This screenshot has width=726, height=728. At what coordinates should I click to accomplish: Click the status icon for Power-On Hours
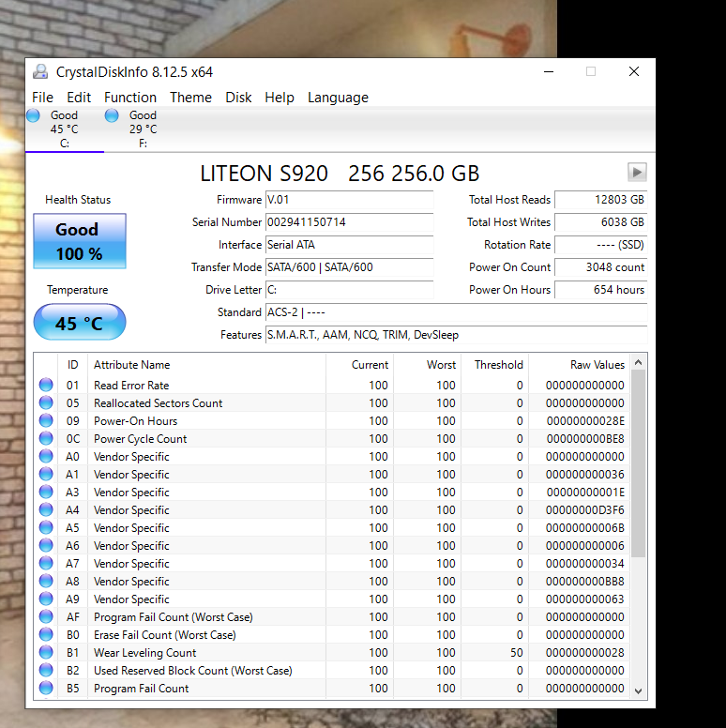click(x=46, y=420)
